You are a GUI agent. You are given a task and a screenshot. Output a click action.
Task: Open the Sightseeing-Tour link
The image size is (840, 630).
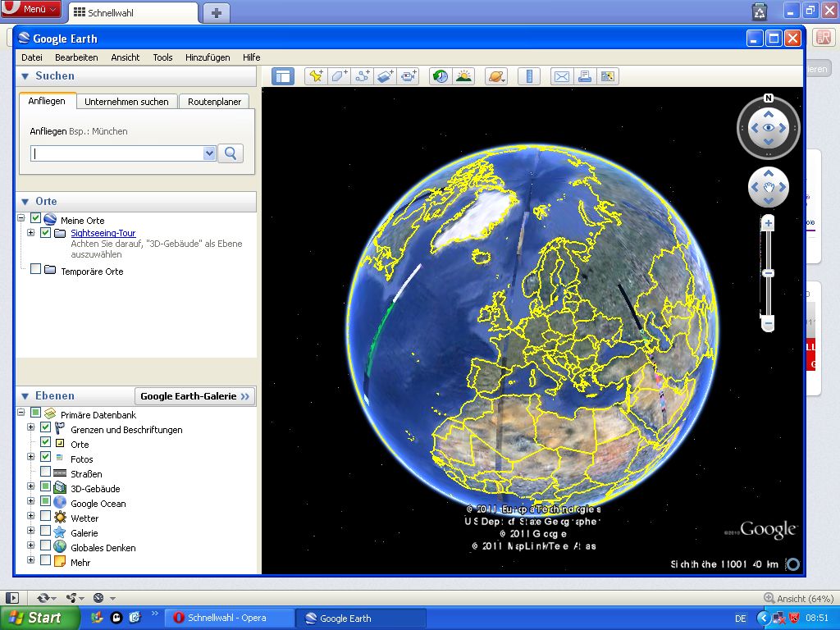(x=103, y=233)
